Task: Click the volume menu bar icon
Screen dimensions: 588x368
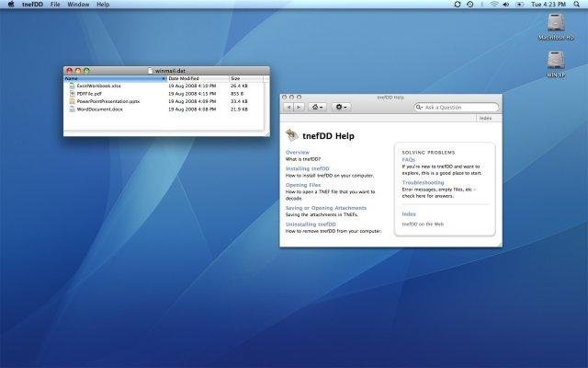Action: coord(506,4)
